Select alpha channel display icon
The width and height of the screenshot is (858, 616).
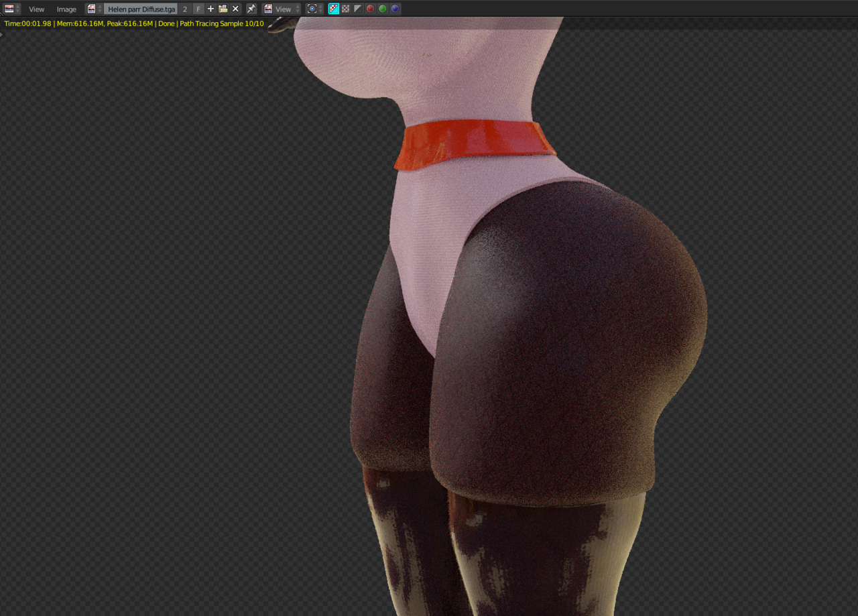pyautogui.click(x=358, y=9)
